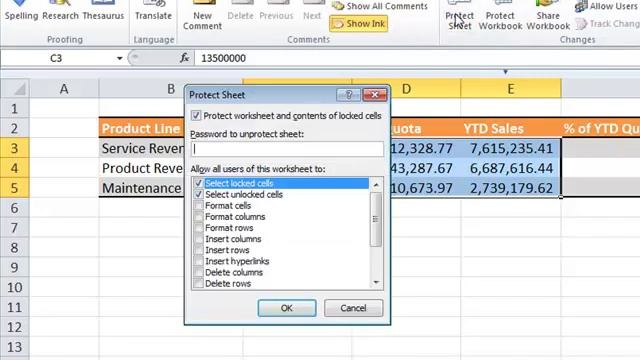Toggle the Show Ink button
This screenshot has height=360, width=640.
click(358, 24)
